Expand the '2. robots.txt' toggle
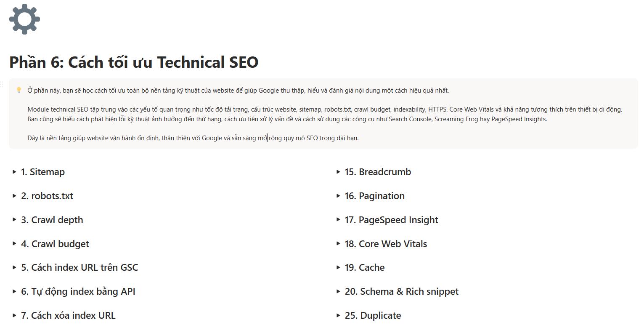 tap(14, 196)
